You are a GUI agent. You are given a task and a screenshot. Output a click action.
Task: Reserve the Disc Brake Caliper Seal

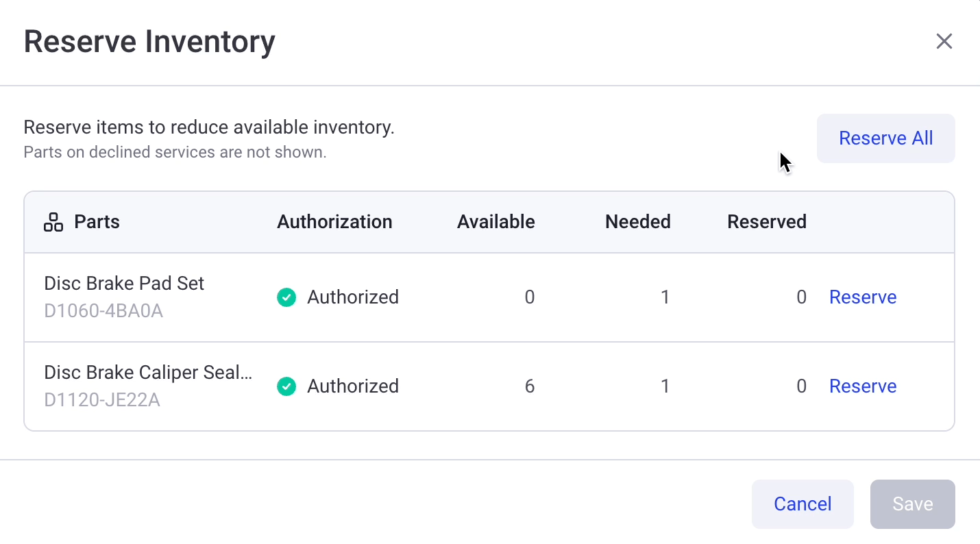863,386
